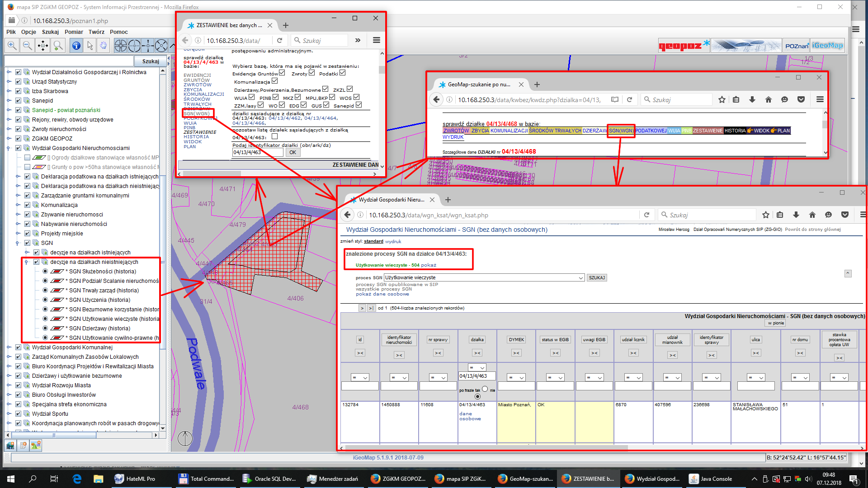The image size is (868, 488).
Task: Activate the pan arrows tool
Action: (43, 46)
